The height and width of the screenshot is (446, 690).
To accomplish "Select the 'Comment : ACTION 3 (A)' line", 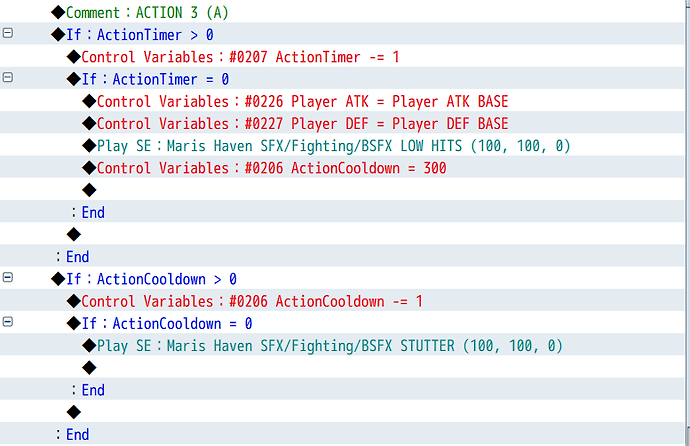I will tap(139, 12).
